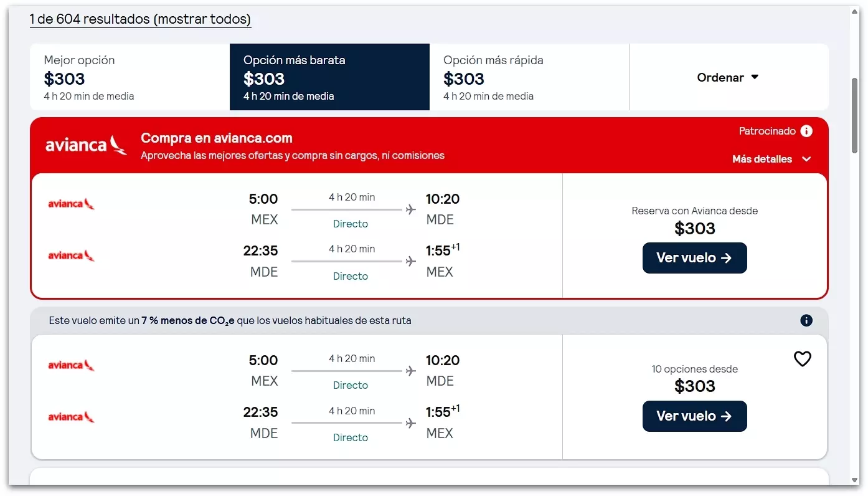The height and width of the screenshot is (496, 868).
Task: Click Avianca logo on sponsored 22:35 flight
Action: 71,255
